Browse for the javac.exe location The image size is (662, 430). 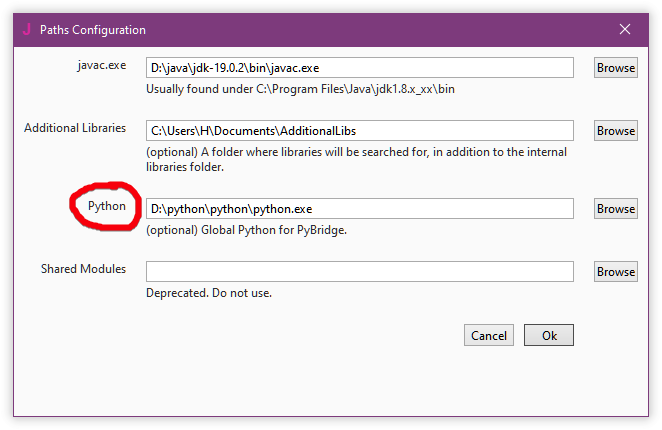coord(616,68)
